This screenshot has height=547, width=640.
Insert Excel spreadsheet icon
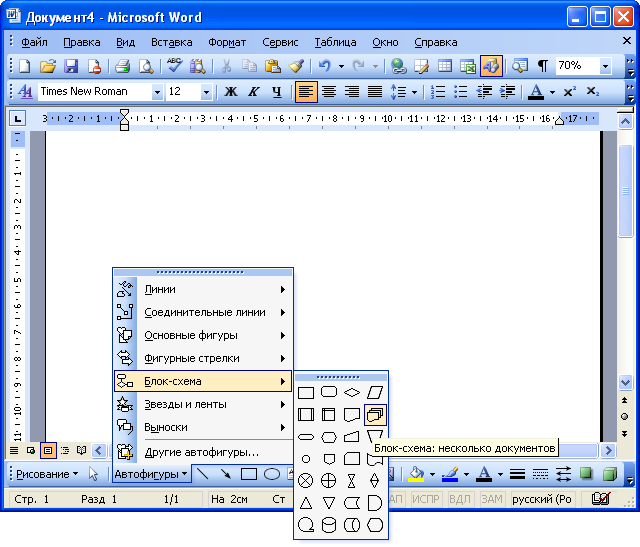(468, 66)
